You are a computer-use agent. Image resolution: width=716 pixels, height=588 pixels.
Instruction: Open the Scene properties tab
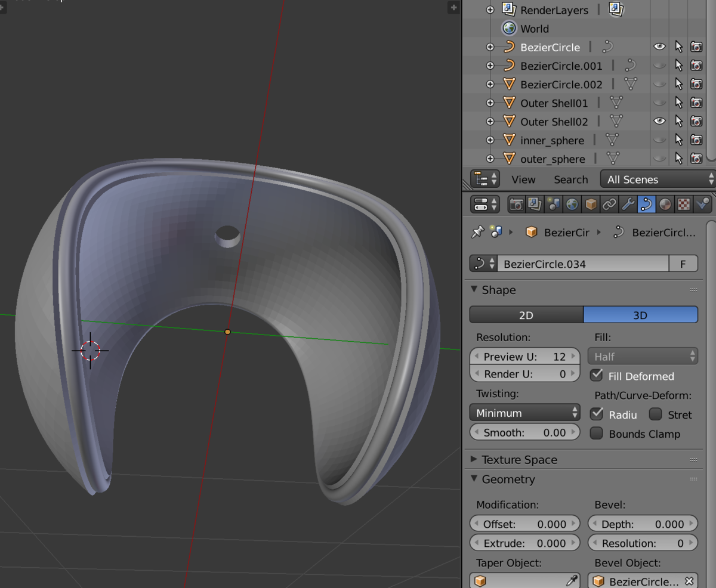(x=554, y=205)
